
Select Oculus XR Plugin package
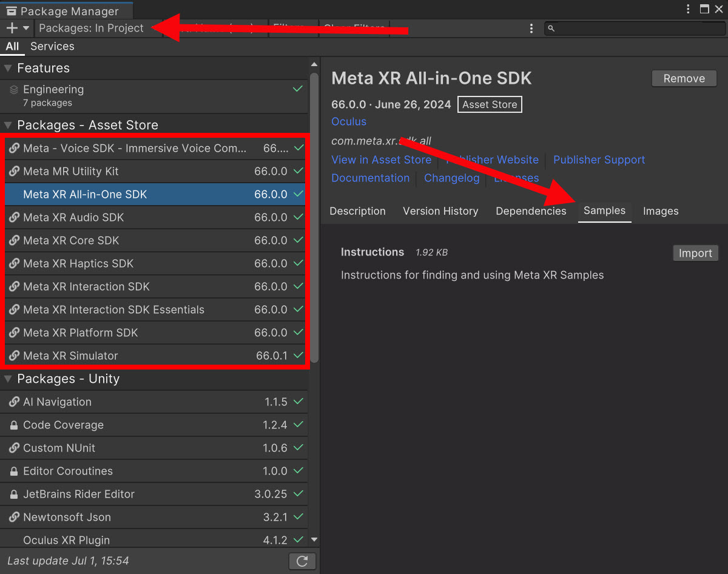154,539
